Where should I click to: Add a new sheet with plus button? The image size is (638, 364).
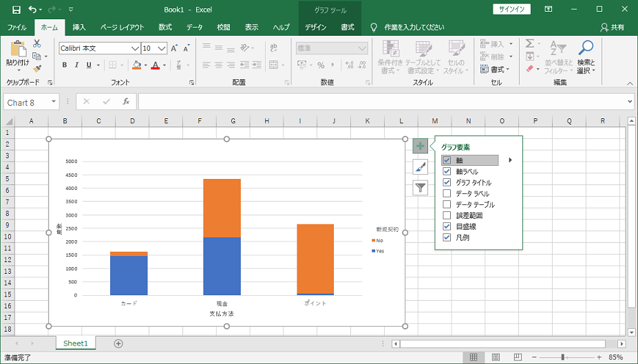coord(118,343)
